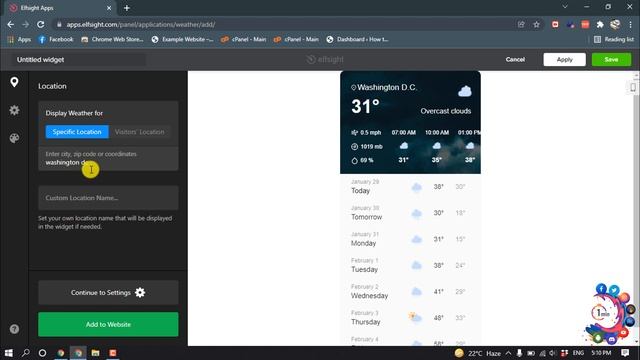Screen dimensions: 640x360
Task: Click the red YouTube extension icon
Action: pos(555,24)
